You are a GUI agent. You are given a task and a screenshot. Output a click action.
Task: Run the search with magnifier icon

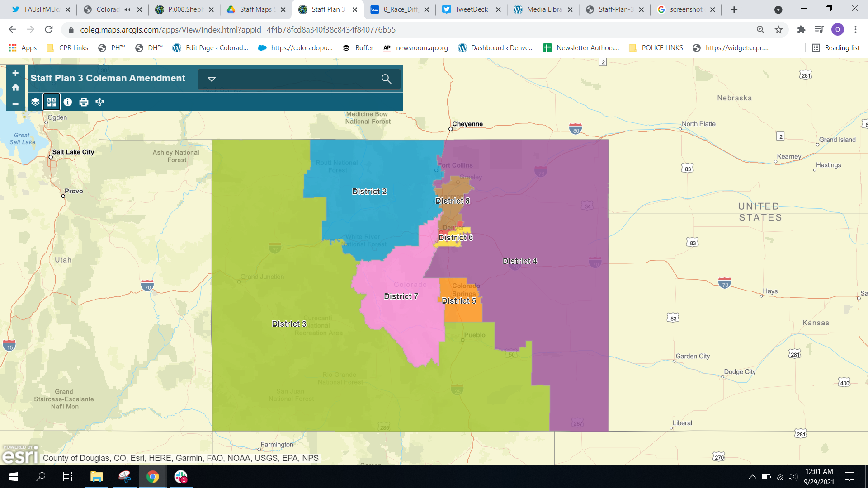(x=387, y=79)
